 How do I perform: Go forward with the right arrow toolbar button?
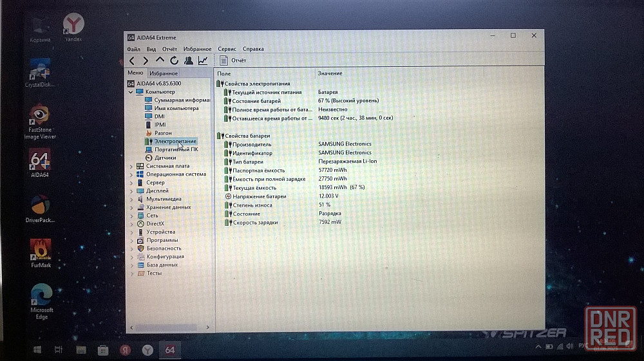(x=146, y=60)
